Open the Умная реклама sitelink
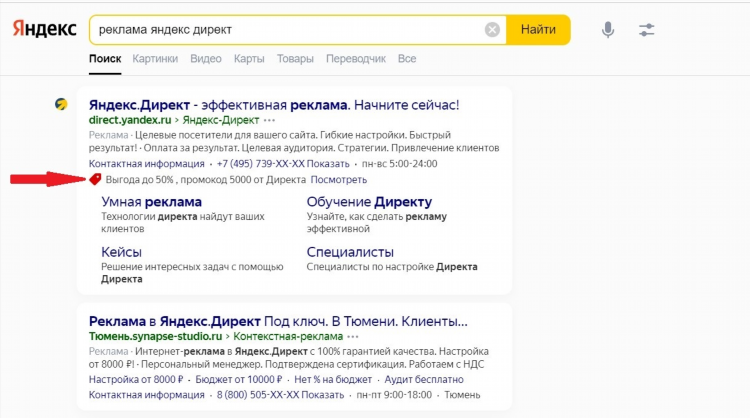 (151, 202)
